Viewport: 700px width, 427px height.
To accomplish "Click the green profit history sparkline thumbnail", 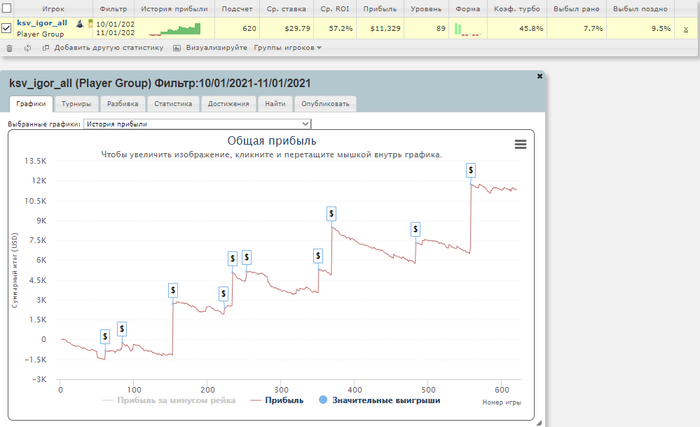I will click(x=175, y=29).
